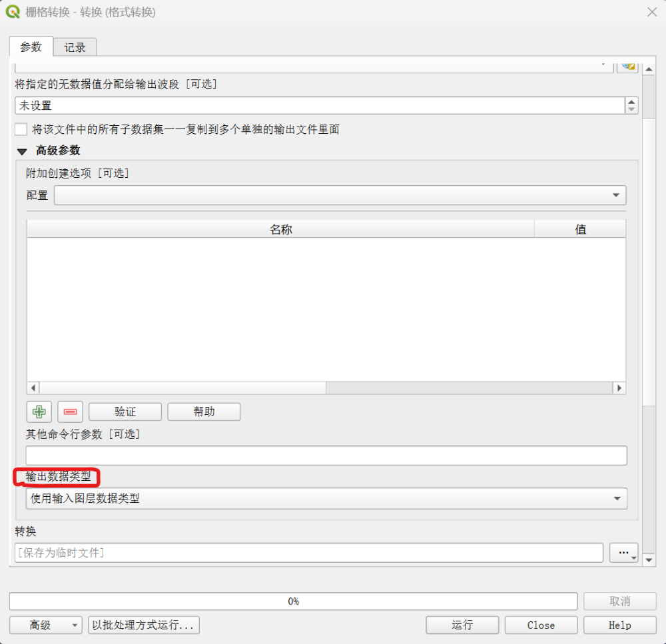Click the QGIS logo in title bar
The height and width of the screenshot is (644, 666).
point(12,12)
